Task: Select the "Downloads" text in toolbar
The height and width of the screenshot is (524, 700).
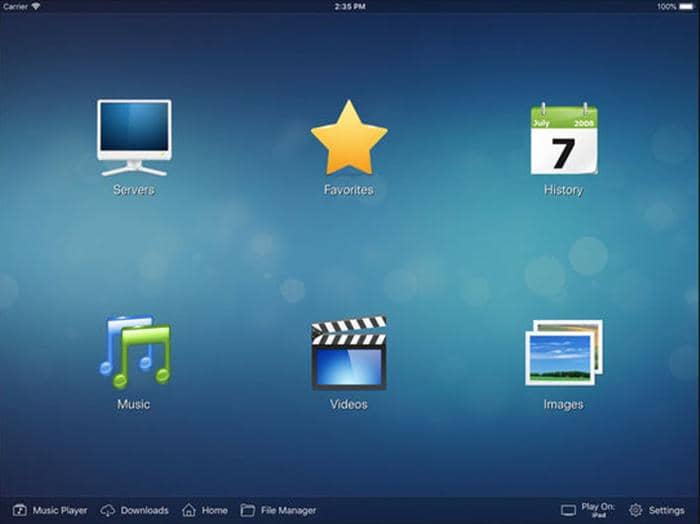Action: tap(144, 510)
